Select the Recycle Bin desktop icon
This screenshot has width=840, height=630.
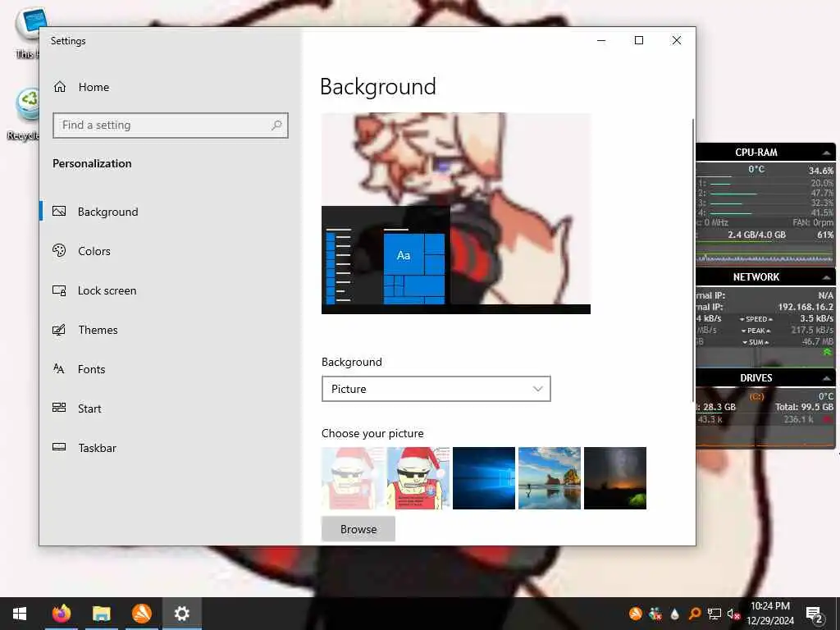tap(25, 113)
